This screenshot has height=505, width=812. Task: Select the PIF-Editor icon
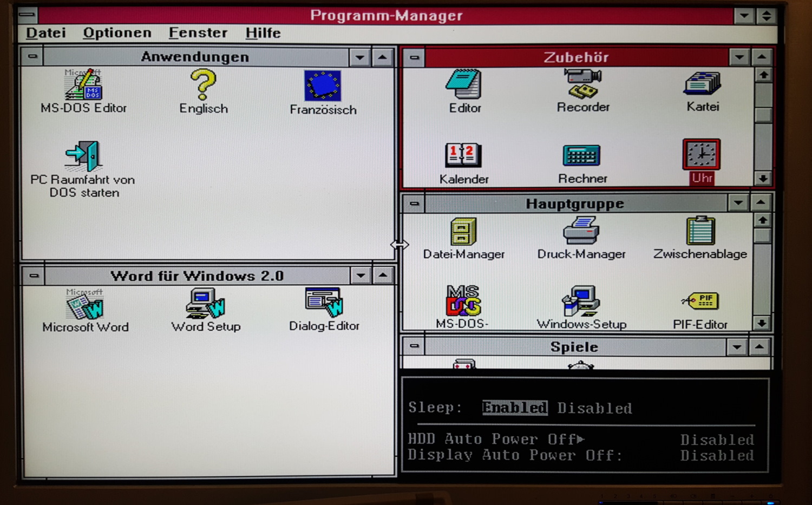pos(700,301)
